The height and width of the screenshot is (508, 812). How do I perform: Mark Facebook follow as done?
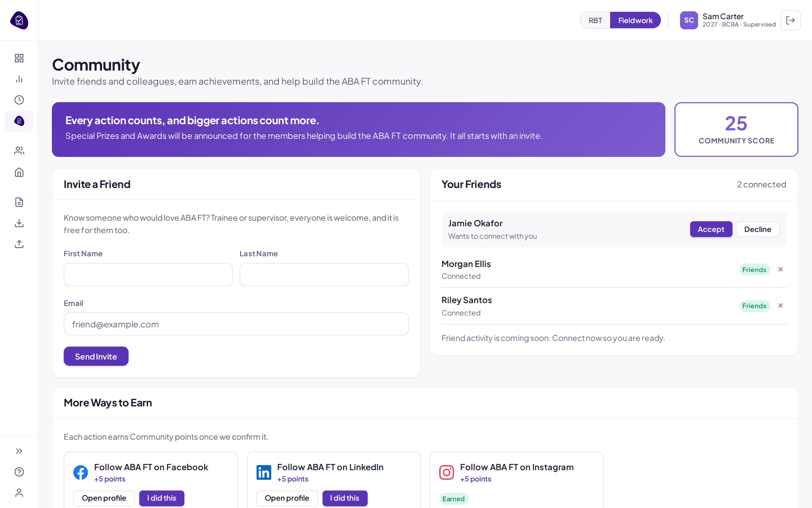(162, 498)
